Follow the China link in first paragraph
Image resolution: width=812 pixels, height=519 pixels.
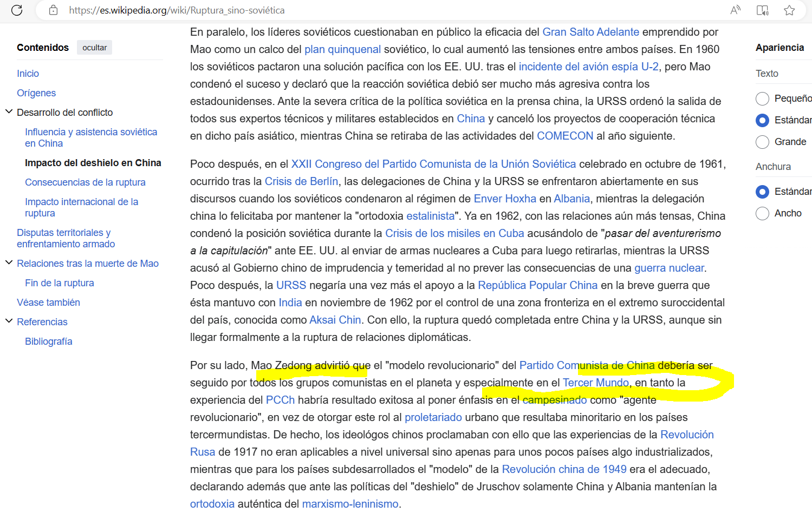(x=471, y=119)
